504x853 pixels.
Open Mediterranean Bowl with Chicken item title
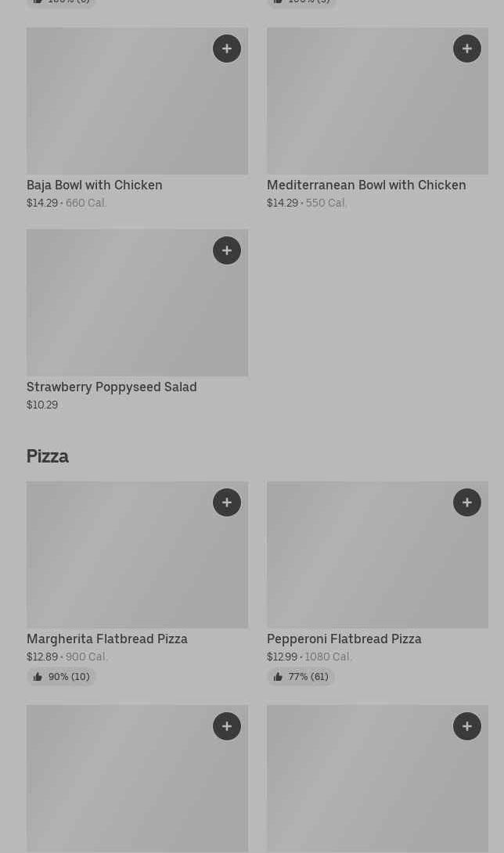pyautogui.click(x=366, y=185)
